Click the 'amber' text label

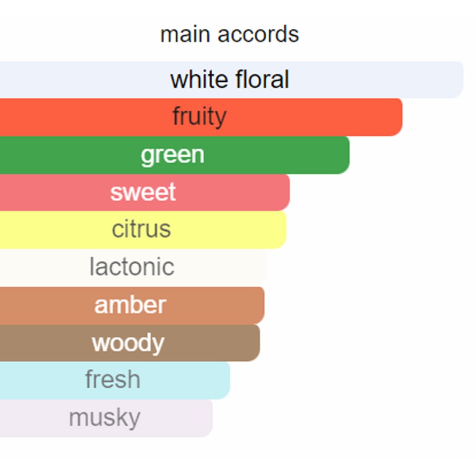tap(130, 305)
